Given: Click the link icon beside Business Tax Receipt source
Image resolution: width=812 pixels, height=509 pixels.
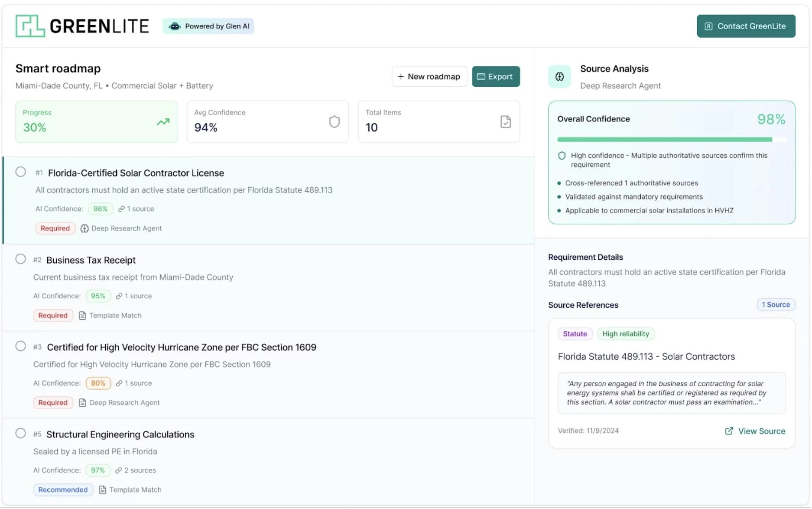Looking at the screenshot, I should (x=119, y=296).
